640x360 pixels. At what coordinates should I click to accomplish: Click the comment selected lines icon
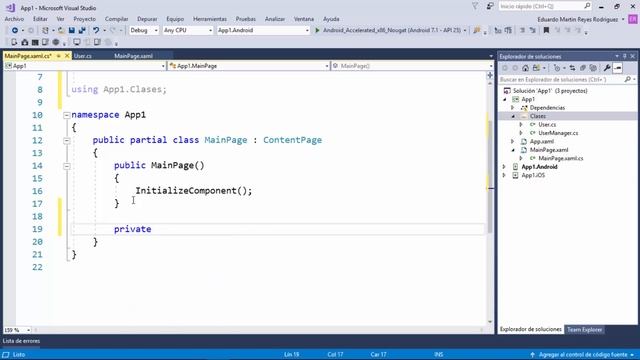coord(522,30)
